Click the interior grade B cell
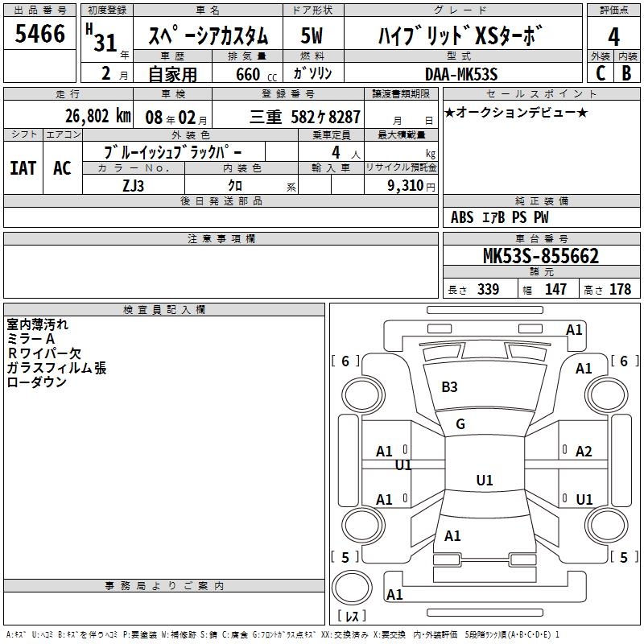This screenshot has height=644, width=644. pos(626,72)
